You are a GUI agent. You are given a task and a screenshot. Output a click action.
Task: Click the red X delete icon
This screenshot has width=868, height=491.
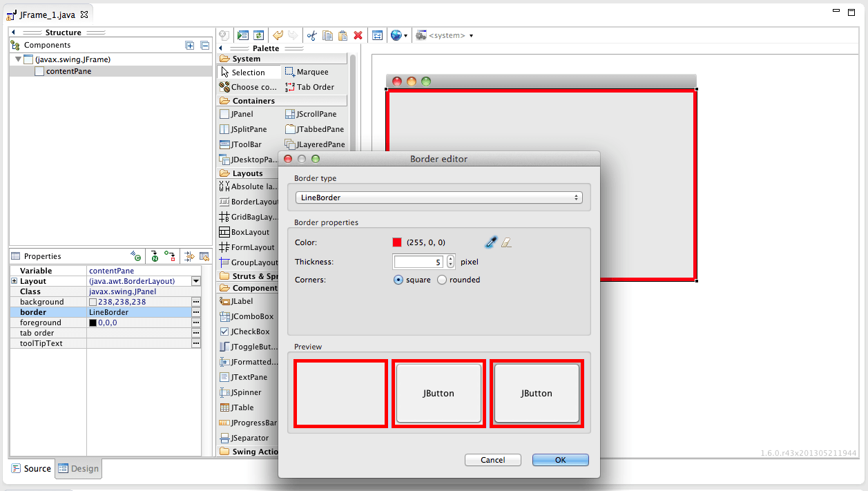point(358,35)
